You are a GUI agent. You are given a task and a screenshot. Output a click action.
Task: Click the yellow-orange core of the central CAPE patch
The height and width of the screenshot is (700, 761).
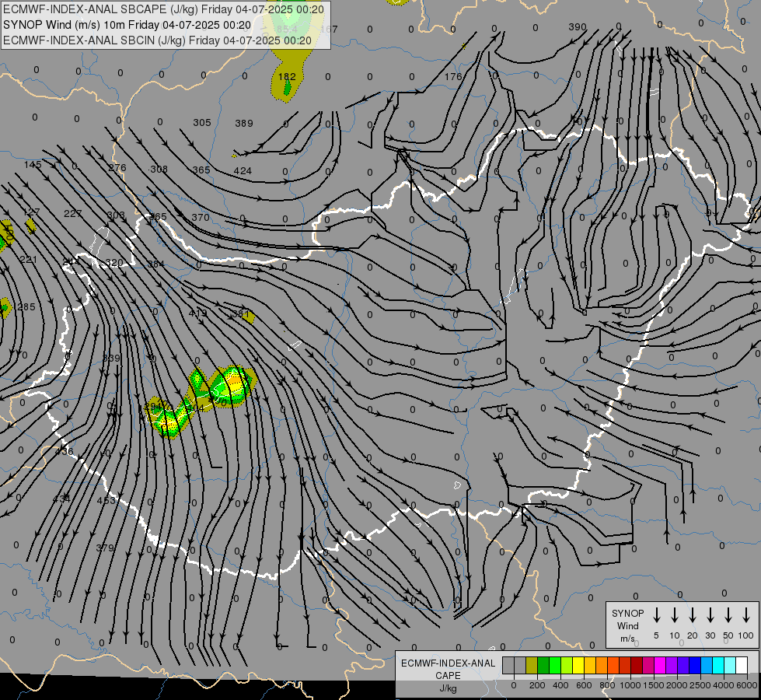(x=235, y=381)
